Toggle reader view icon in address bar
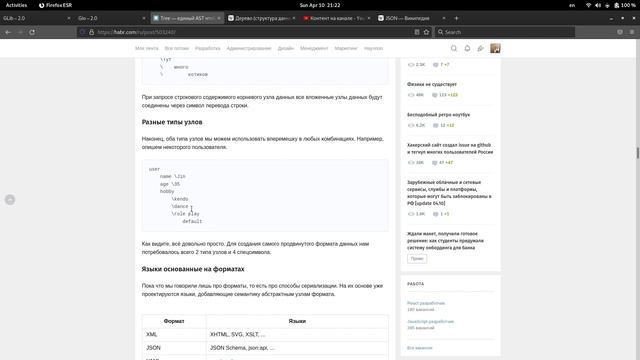The image size is (640, 360). [417, 32]
